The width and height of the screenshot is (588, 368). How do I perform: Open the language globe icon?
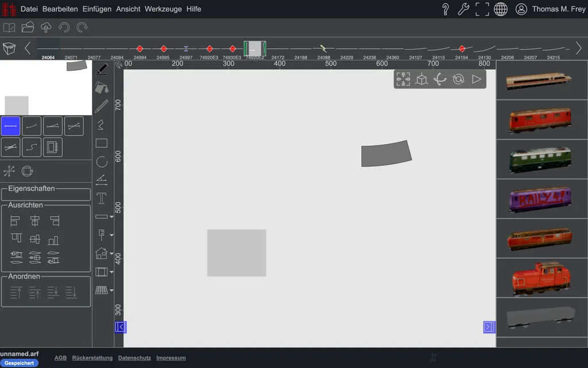[x=501, y=9]
